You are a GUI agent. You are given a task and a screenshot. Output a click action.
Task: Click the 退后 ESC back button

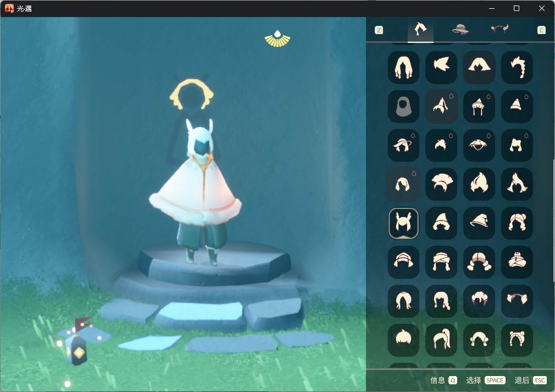(531, 380)
